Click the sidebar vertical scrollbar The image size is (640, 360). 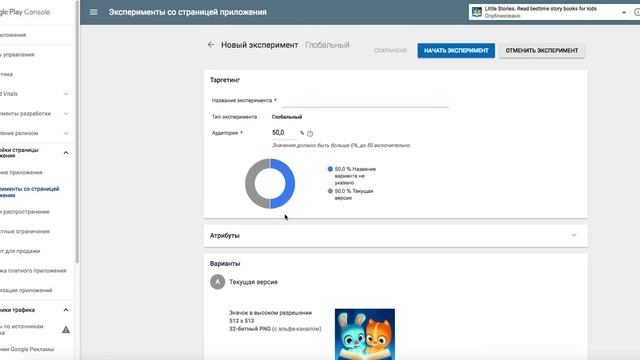pyautogui.click(x=77, y=131)
